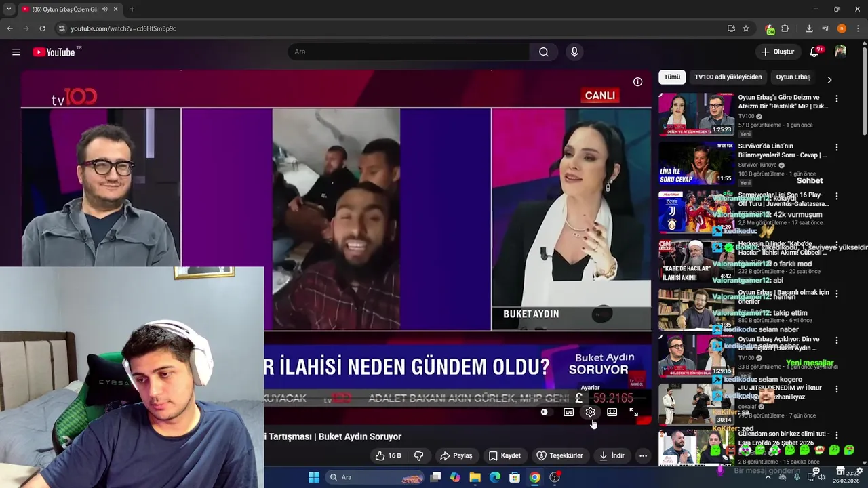
Task: Open JIU JITSU DENEDİM video thumbnail
Action: (x=696, y=405)
